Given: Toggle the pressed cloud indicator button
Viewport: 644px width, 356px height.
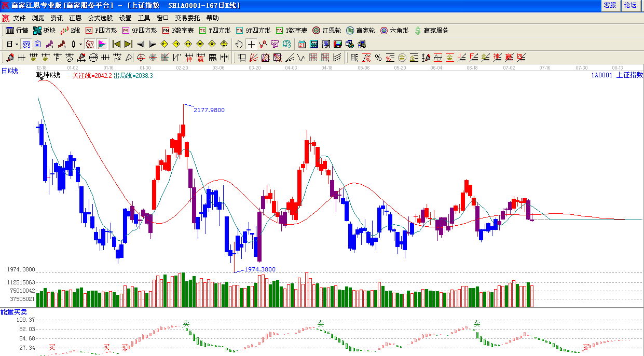Looking at the screenshot, I should click(x=26, y=44).
